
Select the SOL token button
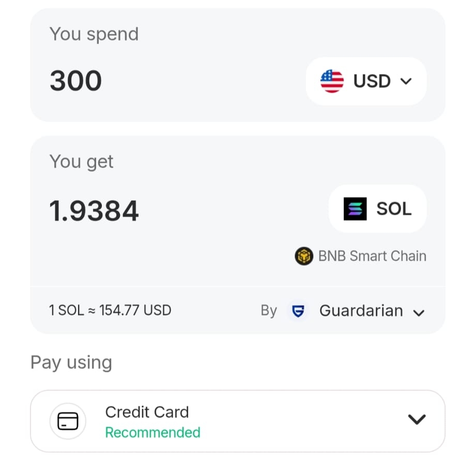(377, 208)
